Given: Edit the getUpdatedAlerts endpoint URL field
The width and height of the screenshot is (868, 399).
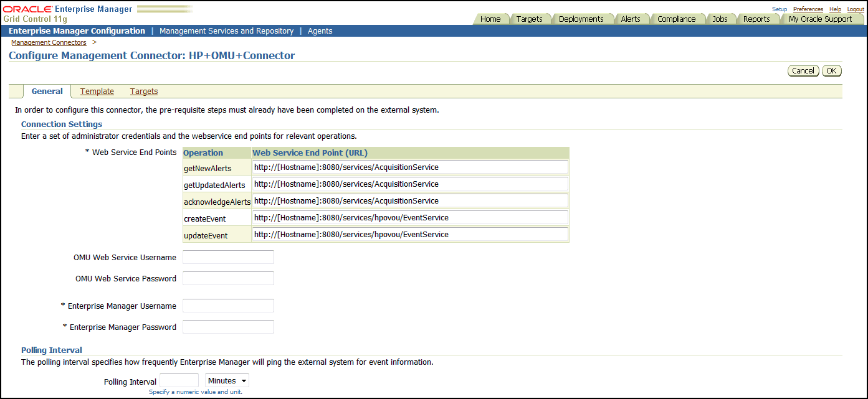Looking at the screenshot, I should point(410,184).
